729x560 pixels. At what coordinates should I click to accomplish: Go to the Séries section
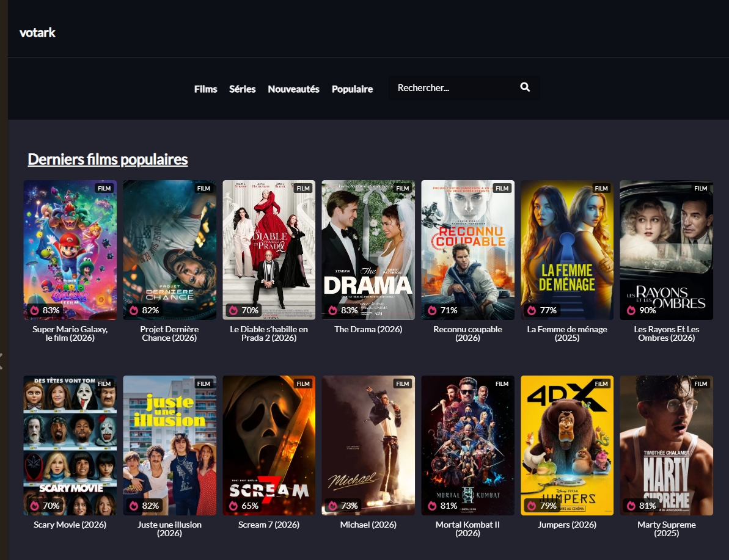(242, 89)
